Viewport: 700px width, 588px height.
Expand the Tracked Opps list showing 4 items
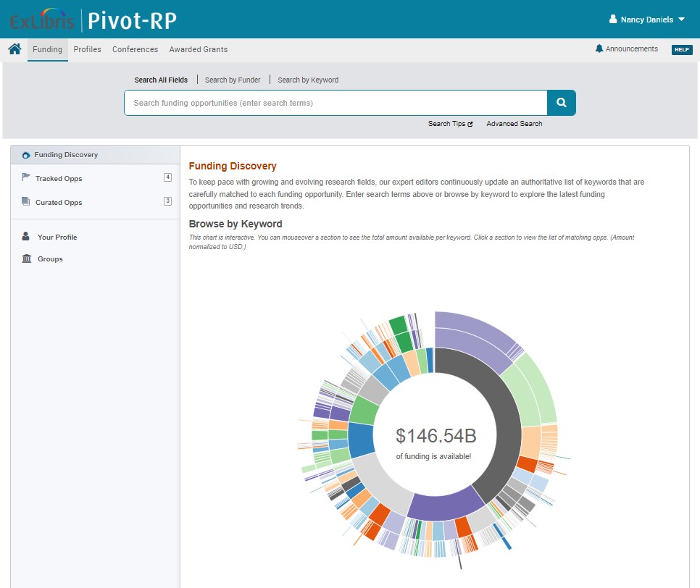tap(167, 178)
